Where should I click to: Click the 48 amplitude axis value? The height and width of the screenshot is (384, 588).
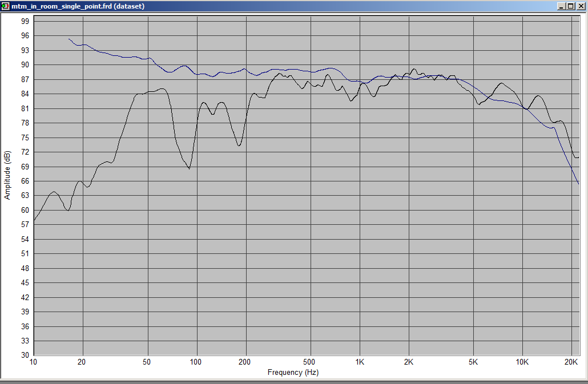click(x=25, y=268)
